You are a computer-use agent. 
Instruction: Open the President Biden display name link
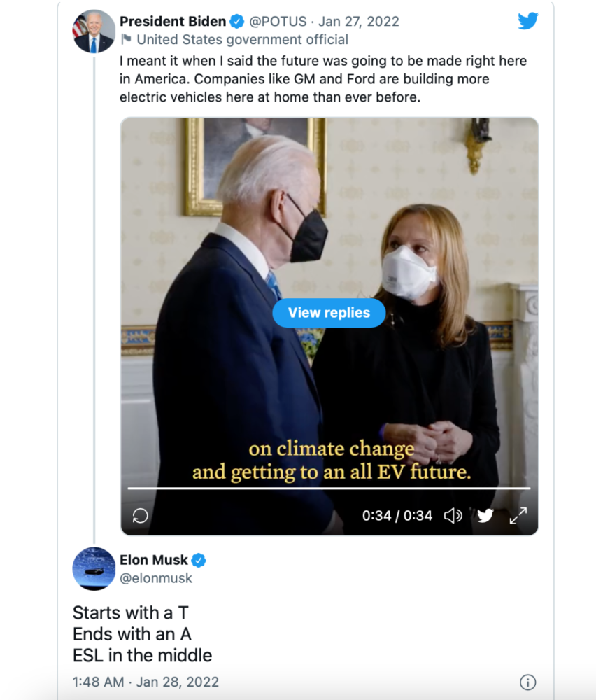[x=173, y=22]
